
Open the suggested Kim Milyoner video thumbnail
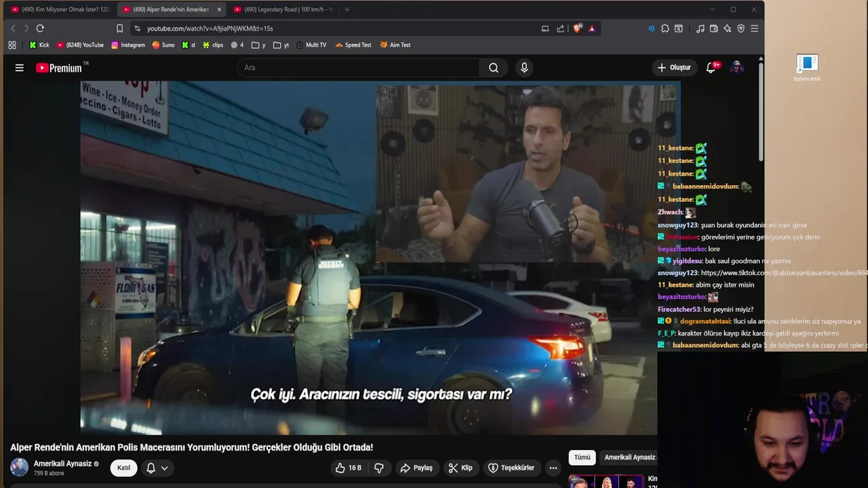click(607, 482)
